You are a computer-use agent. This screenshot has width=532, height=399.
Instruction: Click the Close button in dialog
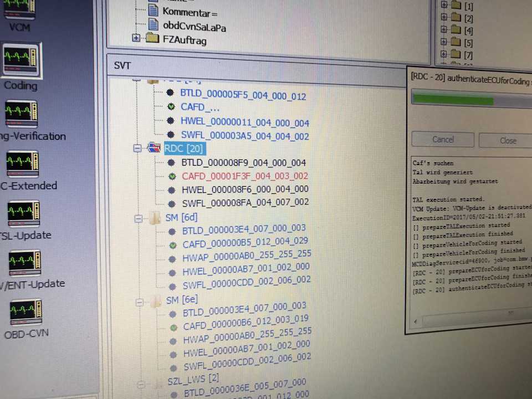point(507,140)
